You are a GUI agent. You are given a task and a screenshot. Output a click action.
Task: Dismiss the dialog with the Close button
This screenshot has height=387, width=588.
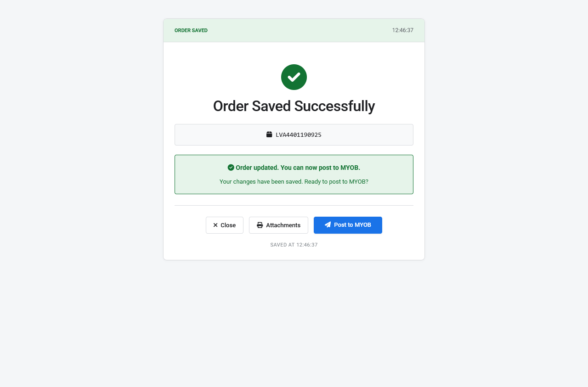tap(225, 225)
